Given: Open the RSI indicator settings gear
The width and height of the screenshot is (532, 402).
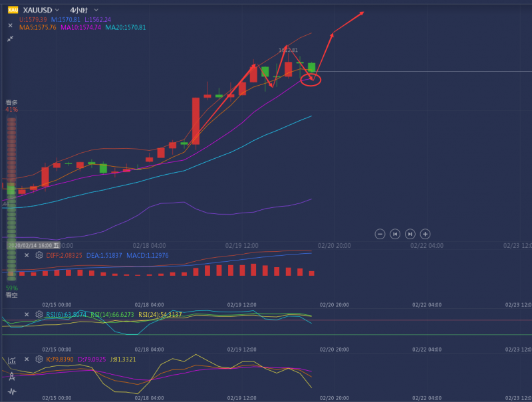Looking at the screenshot, I should 39,314.
